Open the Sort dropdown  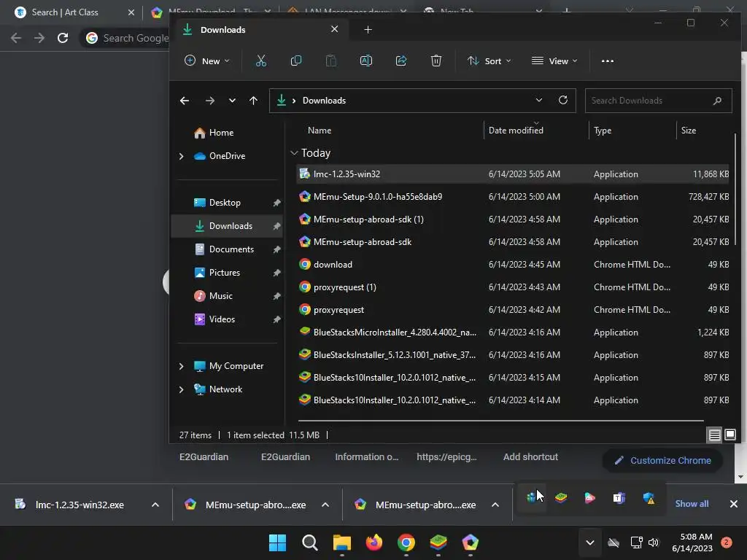(x=489, y=61)
